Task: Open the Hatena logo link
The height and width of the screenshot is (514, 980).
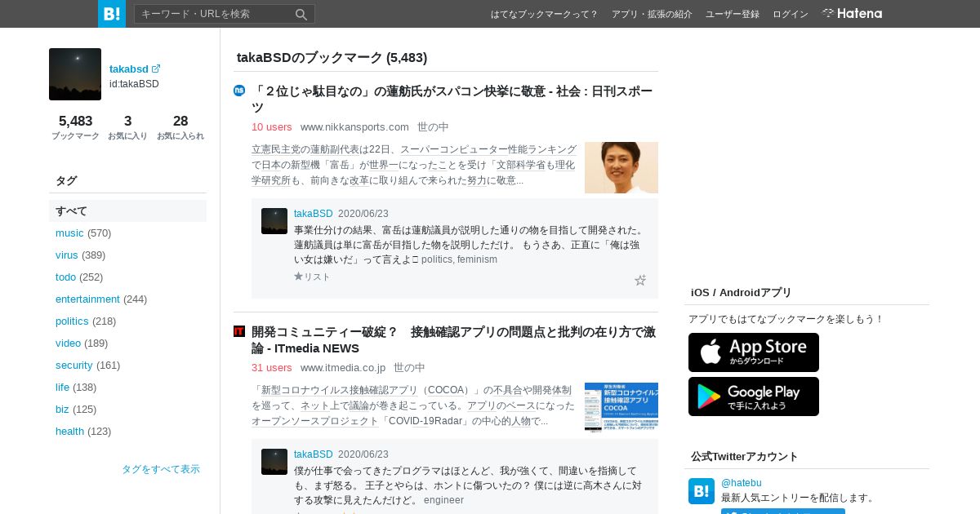Action: [852, 14]
